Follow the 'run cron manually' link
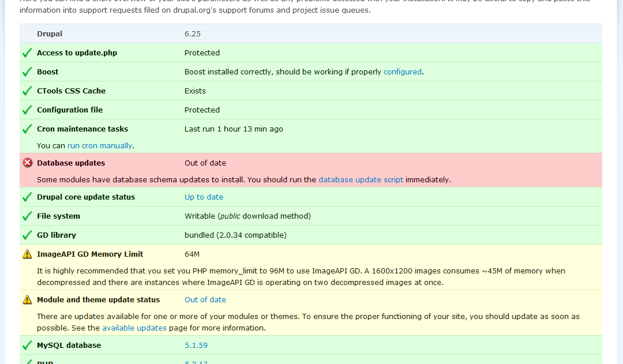This screenshot has height=364, width=623. pos(100,146)
